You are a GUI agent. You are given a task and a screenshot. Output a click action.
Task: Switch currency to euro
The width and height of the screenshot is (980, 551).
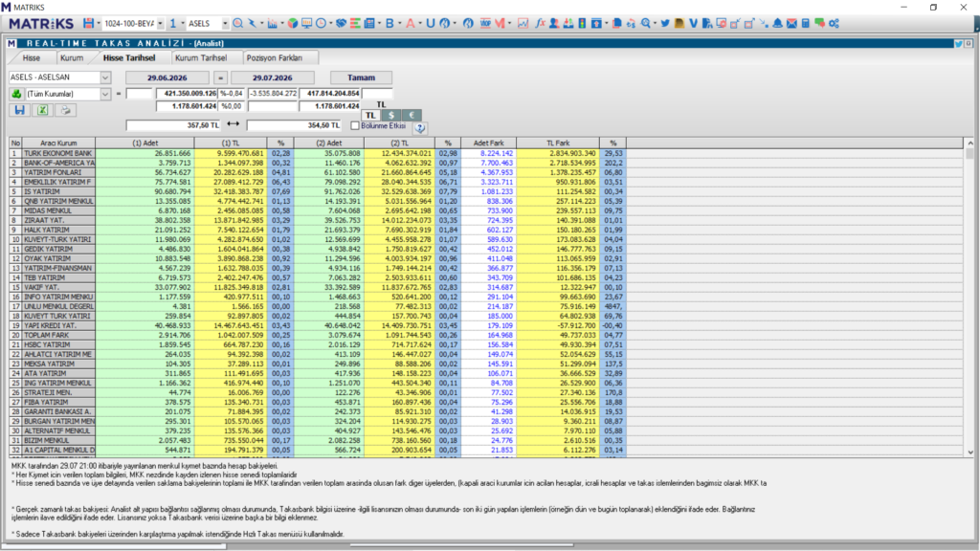click(x=412, y=115)
